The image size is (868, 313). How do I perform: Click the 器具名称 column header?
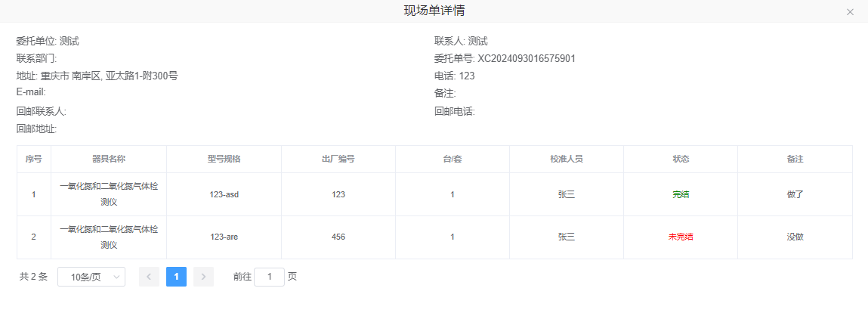pos(108,160)
